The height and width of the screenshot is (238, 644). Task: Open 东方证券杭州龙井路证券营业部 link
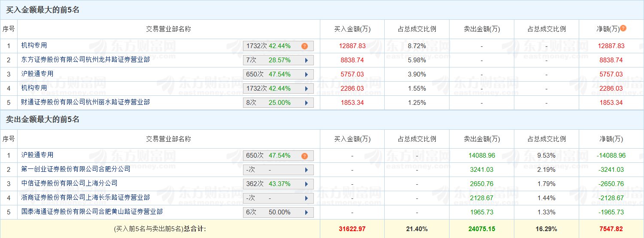coord(85,60)
